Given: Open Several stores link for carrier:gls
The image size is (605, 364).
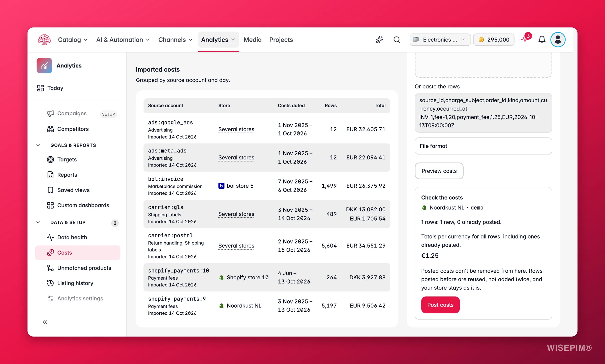Looking at the screenshot, I should click(236, 214).
